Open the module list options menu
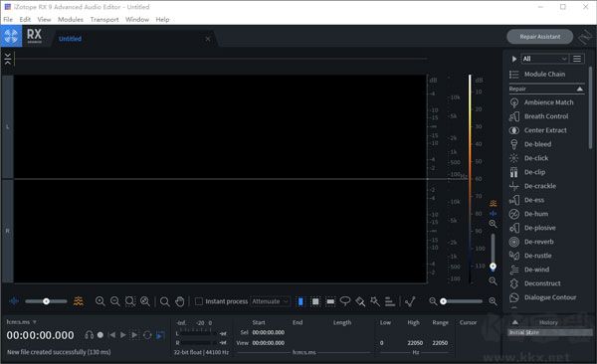The width and height of the screenshot is (597, 364). pyautogui.click(x=577, y=59)
